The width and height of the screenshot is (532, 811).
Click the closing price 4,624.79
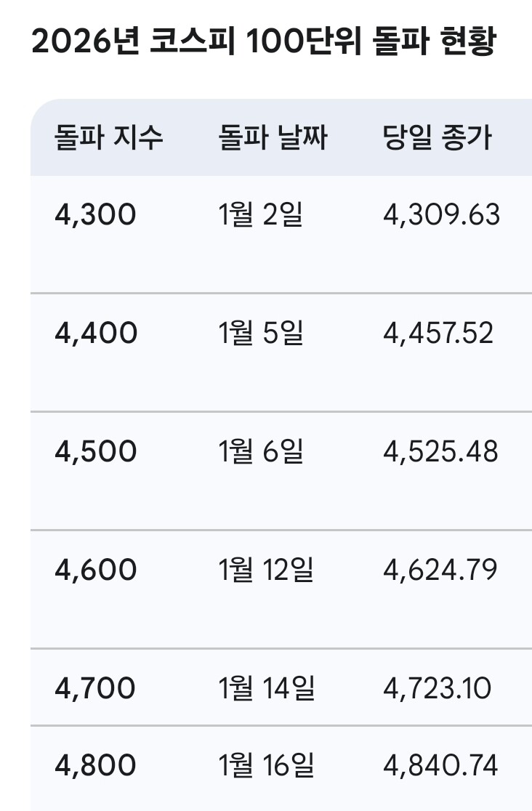(440, 570)
